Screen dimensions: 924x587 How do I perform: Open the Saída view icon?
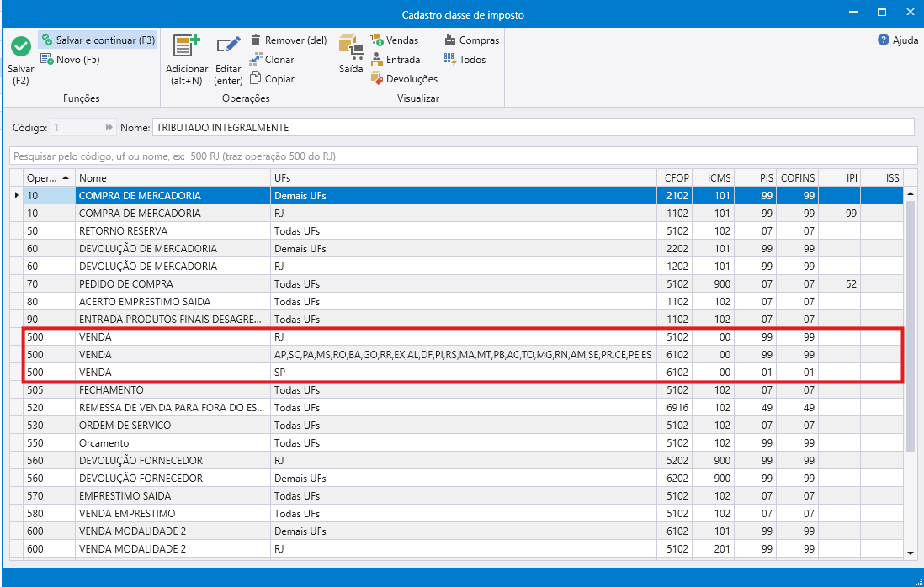tap(351, 47)
